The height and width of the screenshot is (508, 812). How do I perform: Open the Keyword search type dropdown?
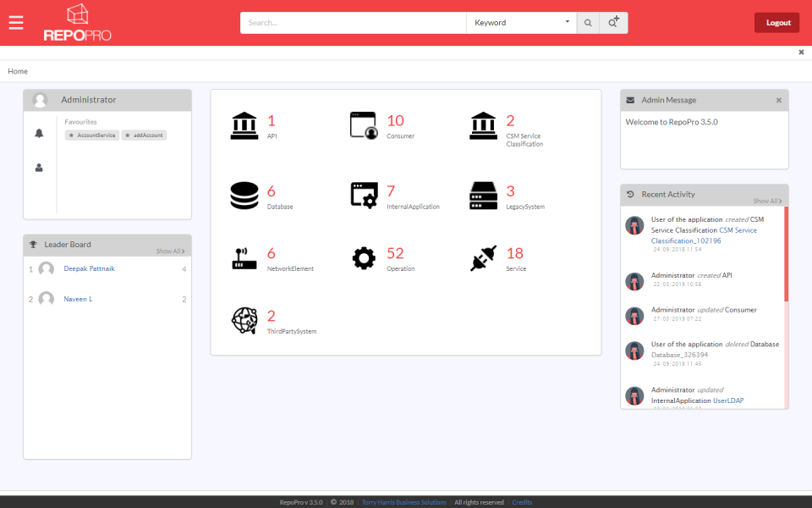click(x=520, y=23)
